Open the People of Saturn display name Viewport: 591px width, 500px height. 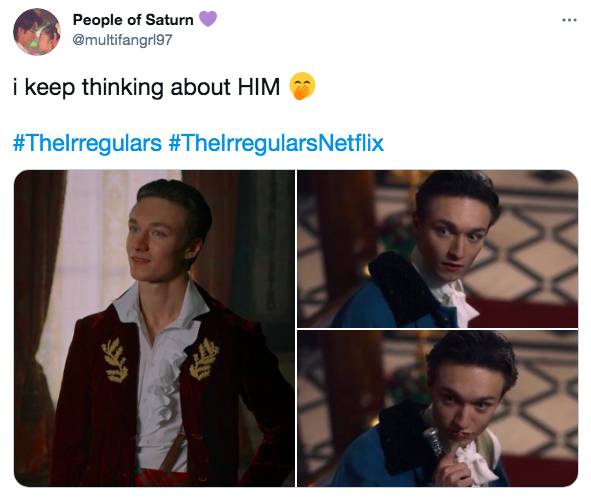click(133, 20)
